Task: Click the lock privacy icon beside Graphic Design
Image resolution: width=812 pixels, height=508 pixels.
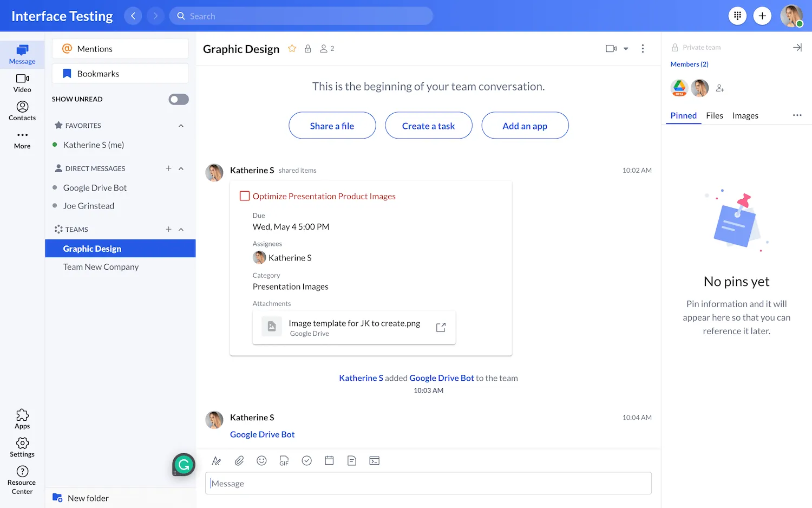Action: pyautogui.click(x=308, y=49)
